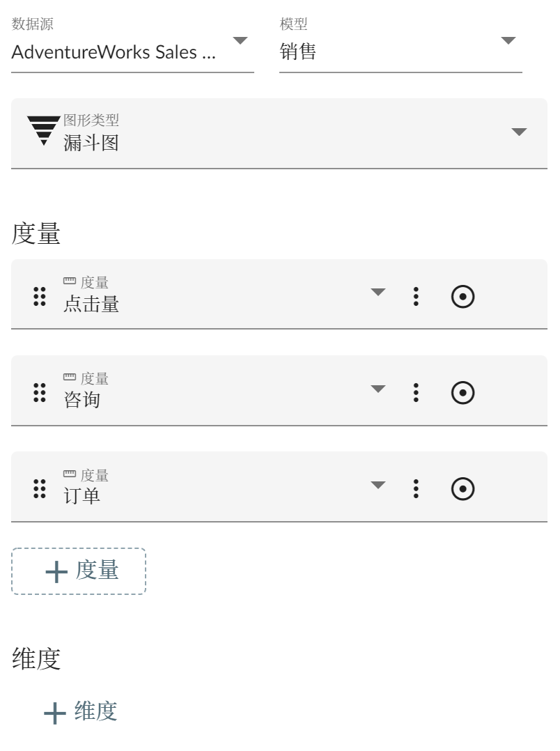
Task: Open the 图形类型 漏斗图 dropdown
Action: 519,132
